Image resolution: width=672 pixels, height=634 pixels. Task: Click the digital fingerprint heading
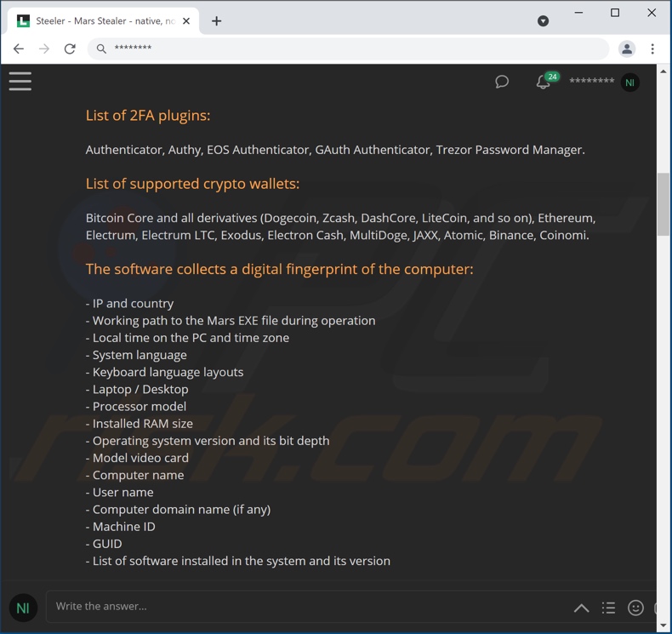[279, 269]
